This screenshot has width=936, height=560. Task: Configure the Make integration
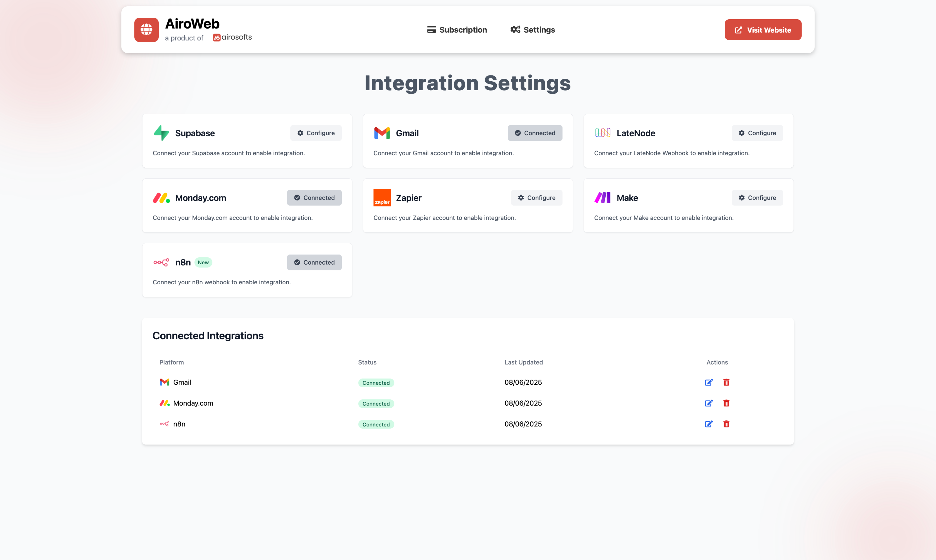click(x=757, y=197)
